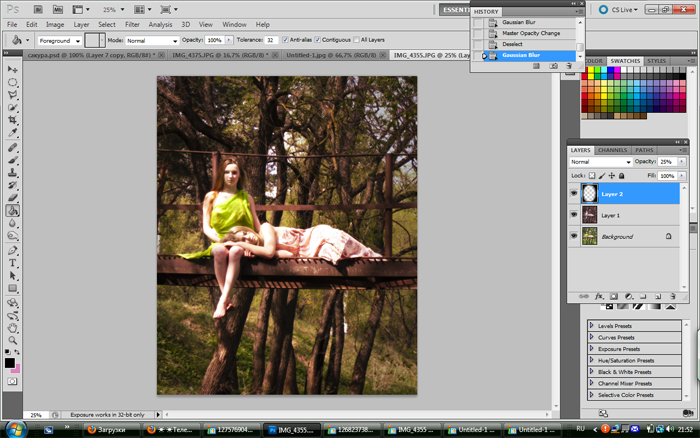Switch to the Styles tab

pos(656,61)
